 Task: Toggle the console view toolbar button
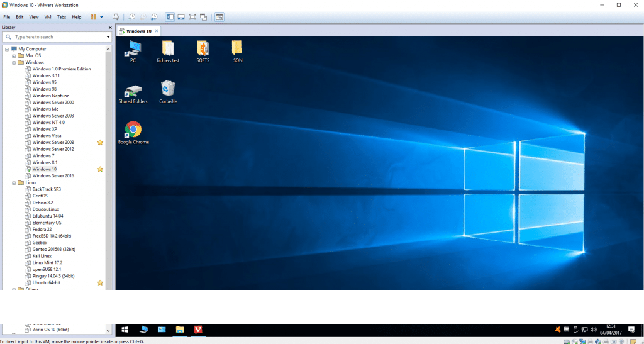219,17
